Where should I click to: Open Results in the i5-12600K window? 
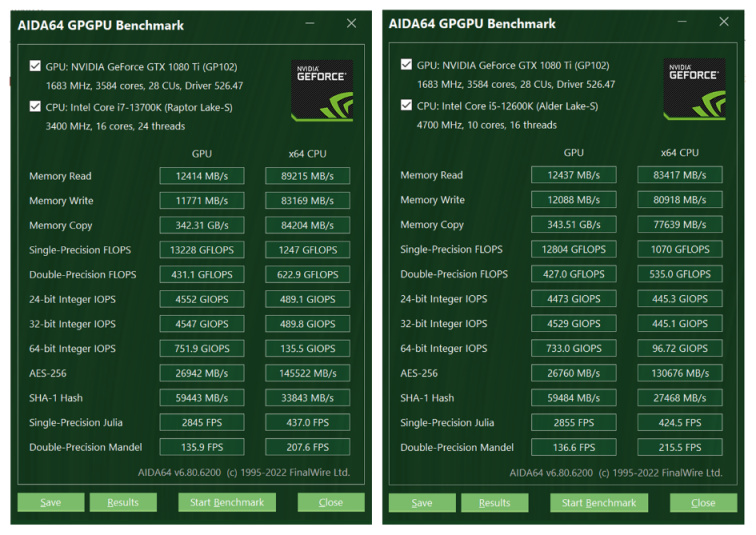[x=495, y=503]
